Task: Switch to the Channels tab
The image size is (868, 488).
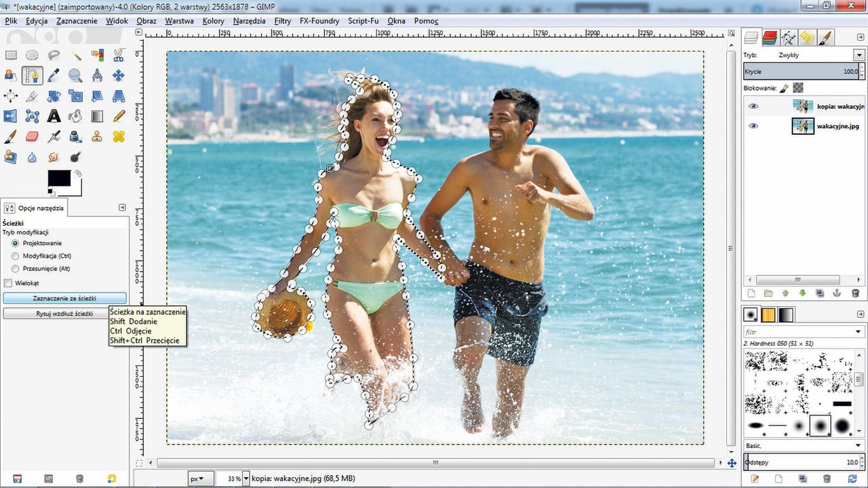Action: (769, 37)
